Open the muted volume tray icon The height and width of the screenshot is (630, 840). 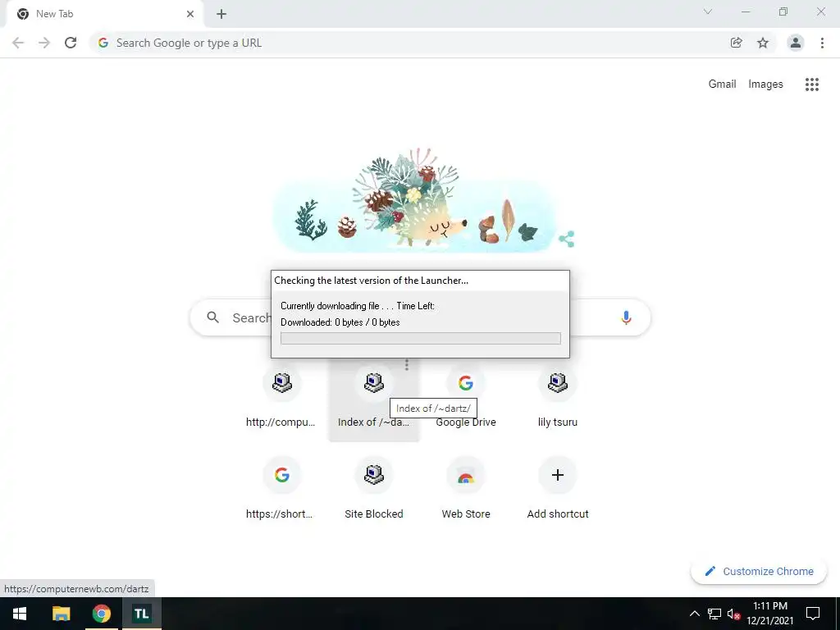[x=733, y=614]
